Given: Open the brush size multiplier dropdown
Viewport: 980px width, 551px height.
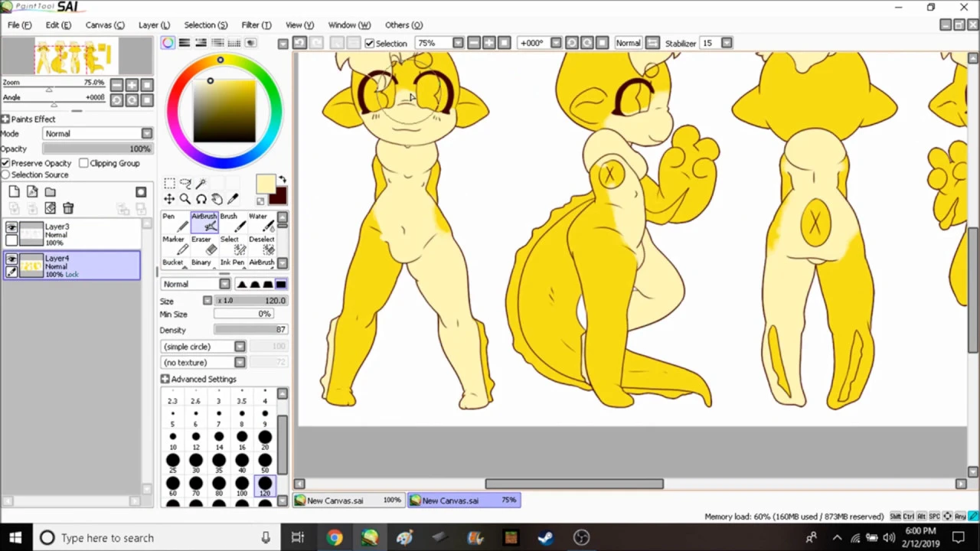Looking at the screenshot, I should 207,301.
